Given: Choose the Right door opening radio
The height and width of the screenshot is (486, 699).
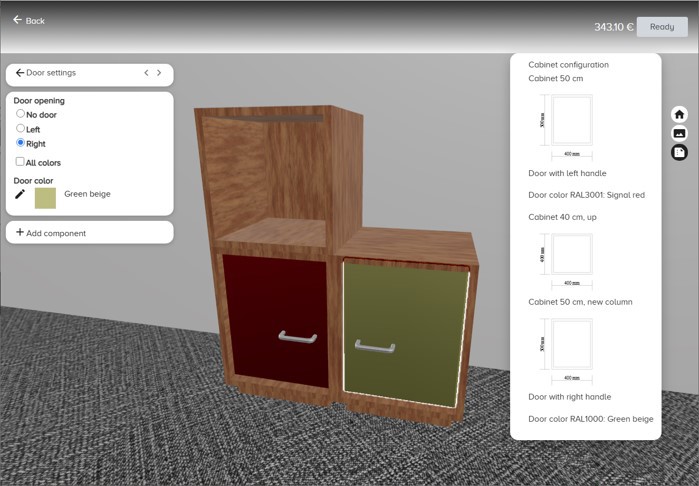Looking at the screenshot, I should coord(21,143).
